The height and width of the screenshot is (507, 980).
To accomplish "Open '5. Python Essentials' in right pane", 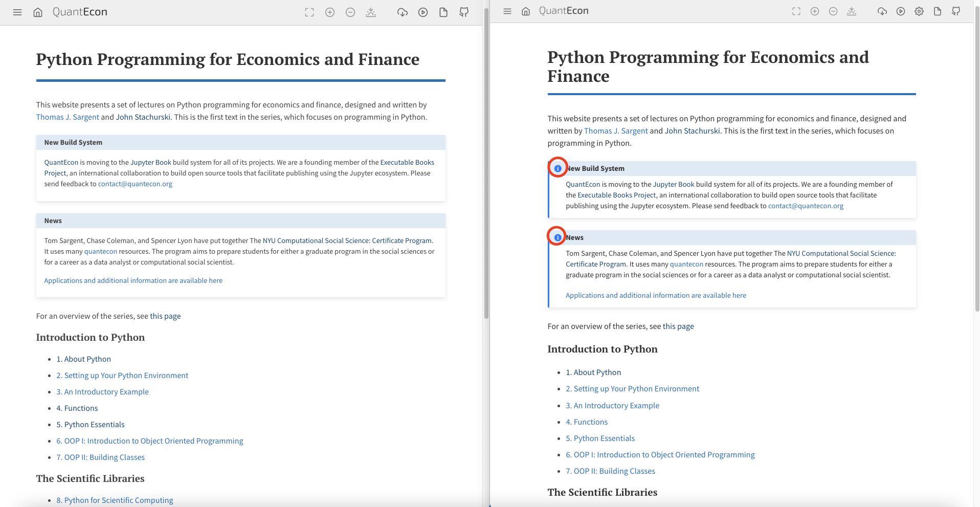I will tap(600, 438).
